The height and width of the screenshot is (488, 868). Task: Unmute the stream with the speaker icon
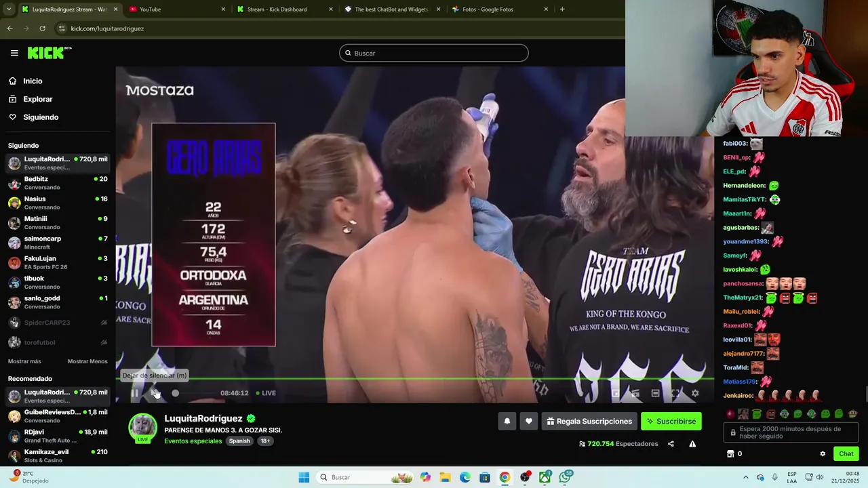point(155,393)
